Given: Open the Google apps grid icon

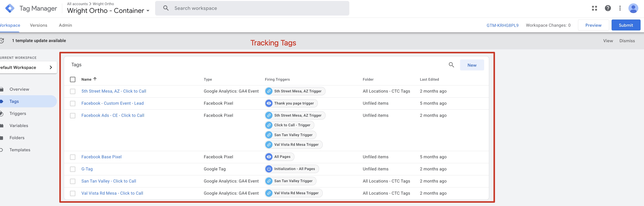Looking at the screenshot, I should 595,8.
